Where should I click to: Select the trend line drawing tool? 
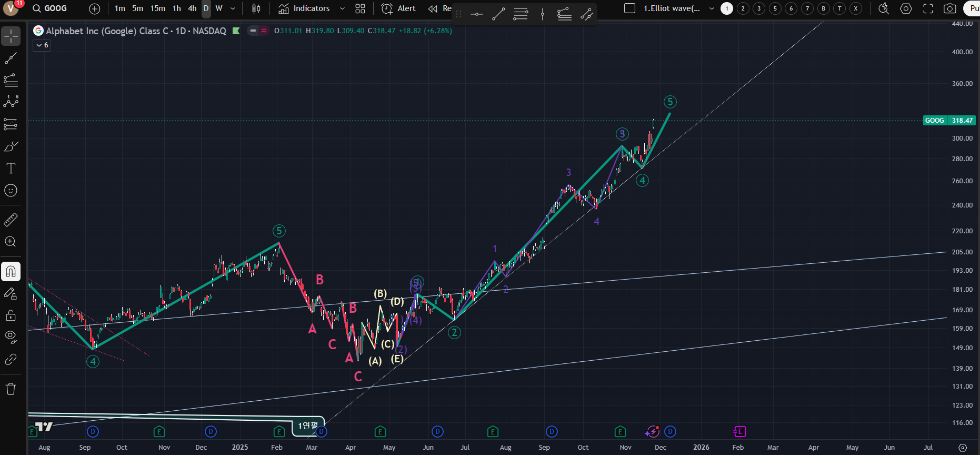11,58
